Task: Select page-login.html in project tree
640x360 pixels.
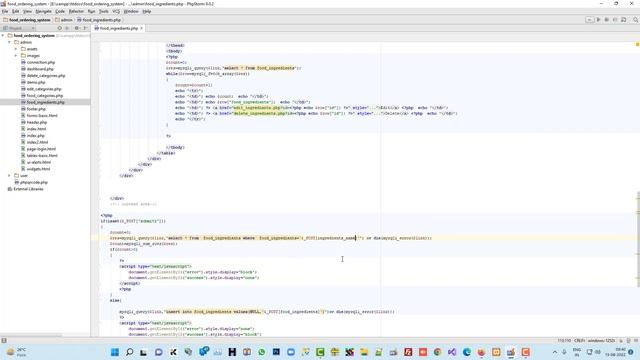Action: pyautogui.click(x=38, y=149)
